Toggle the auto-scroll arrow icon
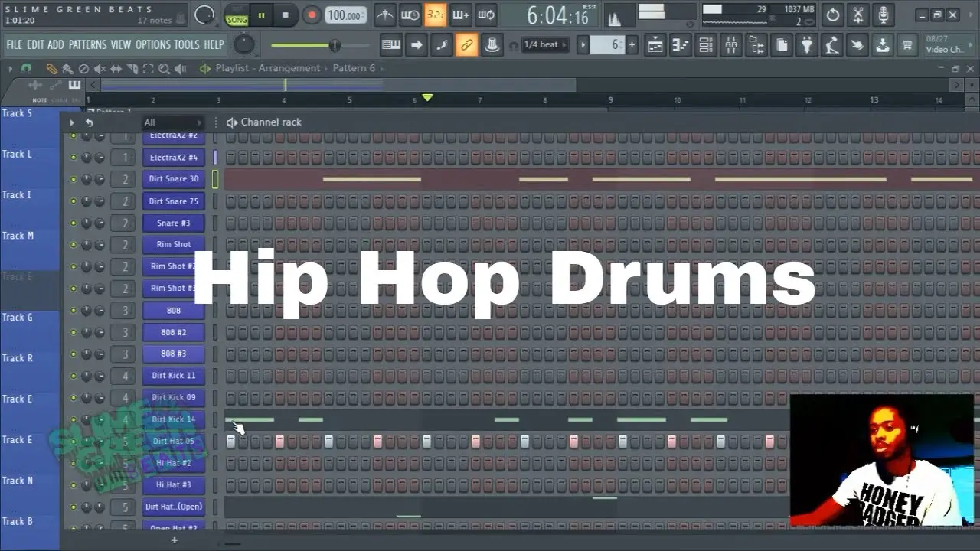Screen dimensions: 980x551 (416, 45)
